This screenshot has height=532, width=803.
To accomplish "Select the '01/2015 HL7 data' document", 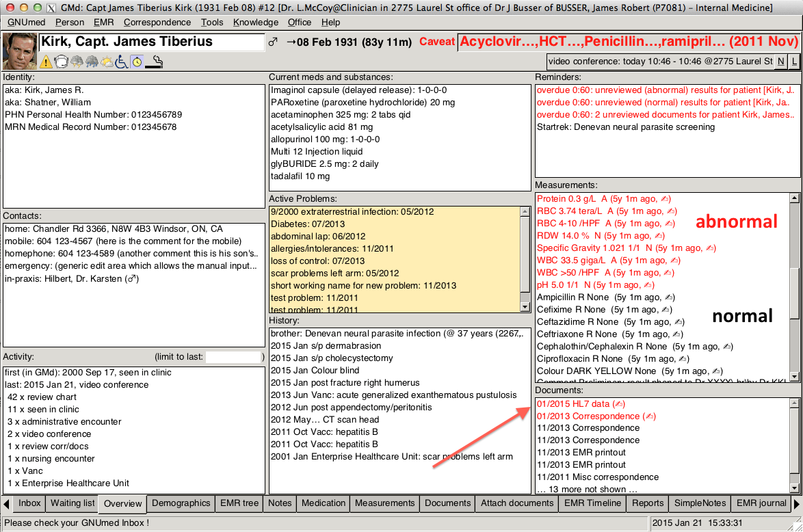I will (x=581, y=404).
